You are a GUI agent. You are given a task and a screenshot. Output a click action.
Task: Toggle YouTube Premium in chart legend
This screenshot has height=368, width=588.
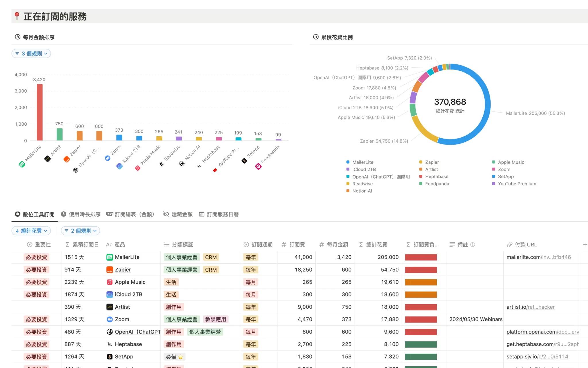[514, 184]
